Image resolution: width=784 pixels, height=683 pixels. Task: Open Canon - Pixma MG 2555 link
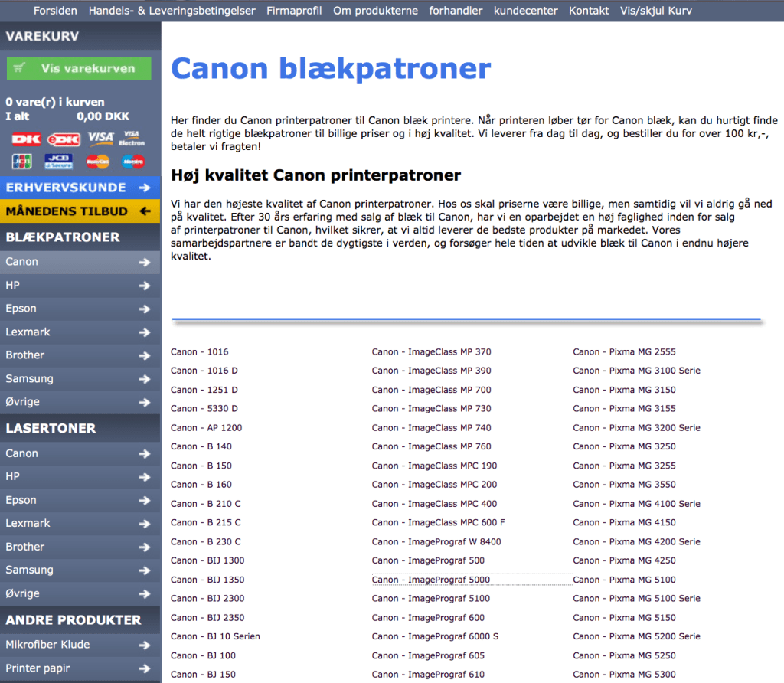point(624,352)
